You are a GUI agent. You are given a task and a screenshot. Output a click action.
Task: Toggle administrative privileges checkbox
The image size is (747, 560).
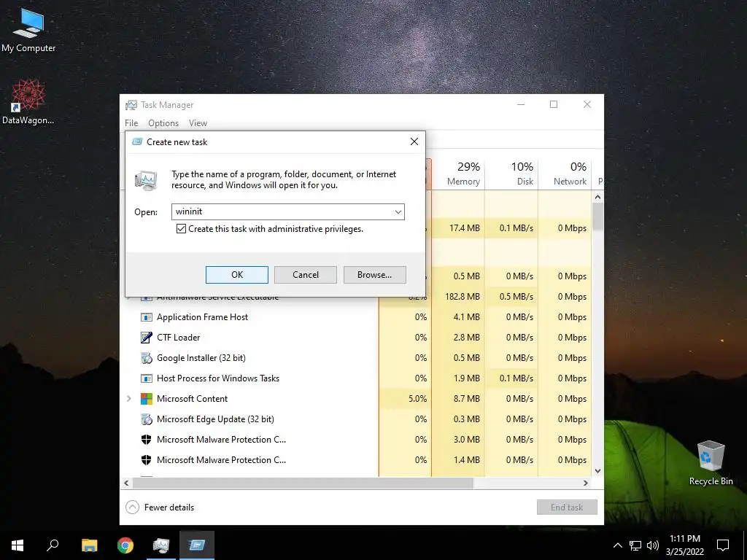tap(181, 229)
